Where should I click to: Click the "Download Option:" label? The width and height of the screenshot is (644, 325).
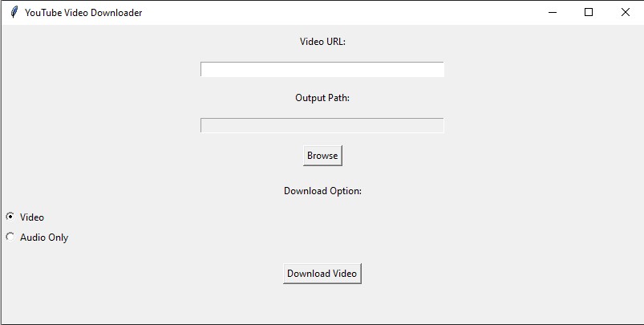[322, 191]
